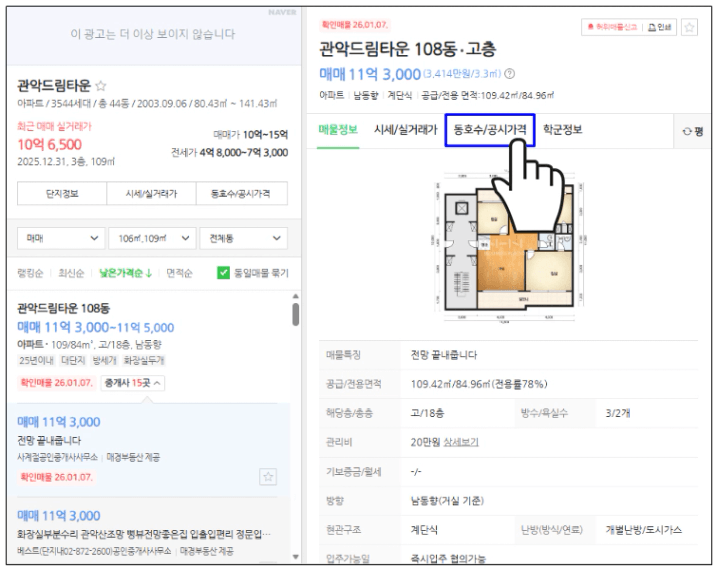Screen dimensions: 717x569
Task: Sort listings by 최신순
Action: [71, 273]
